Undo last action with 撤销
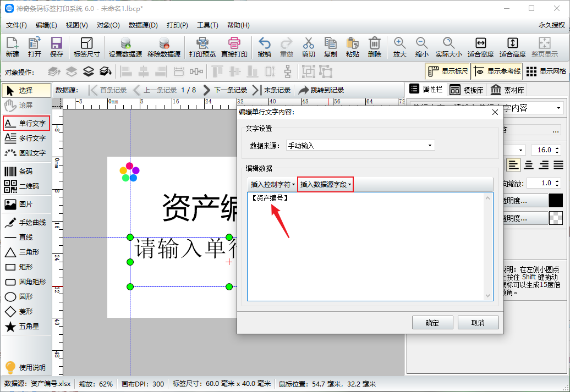This screenshot has height=392, width=570. pos(264,47)
